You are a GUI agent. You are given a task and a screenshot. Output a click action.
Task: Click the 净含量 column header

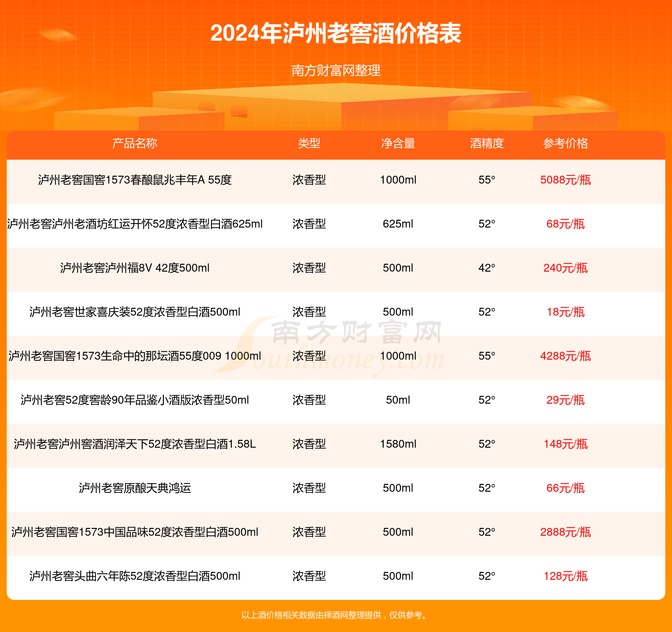(398, 143)
